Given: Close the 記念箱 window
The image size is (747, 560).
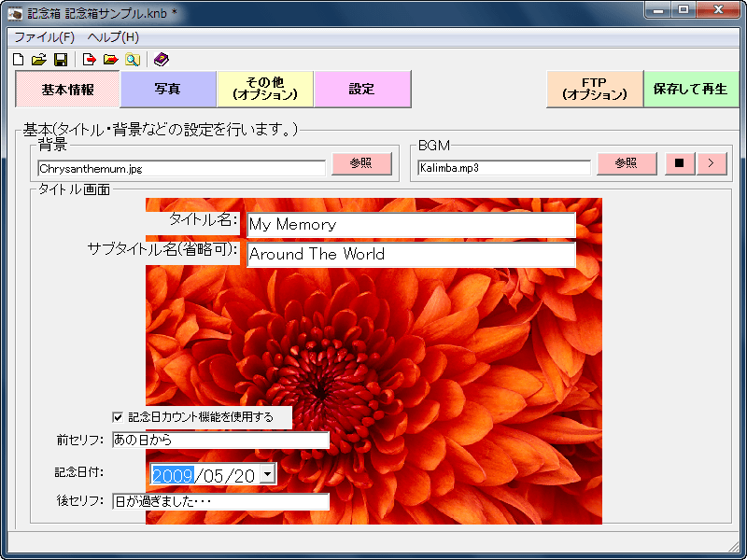Looking at the screenshot, I should pyautogui.click(x=718, y=10).
